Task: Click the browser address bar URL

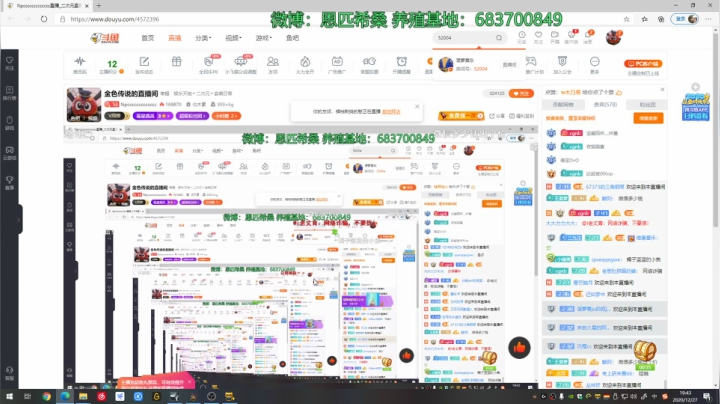Action: [115, 19]
